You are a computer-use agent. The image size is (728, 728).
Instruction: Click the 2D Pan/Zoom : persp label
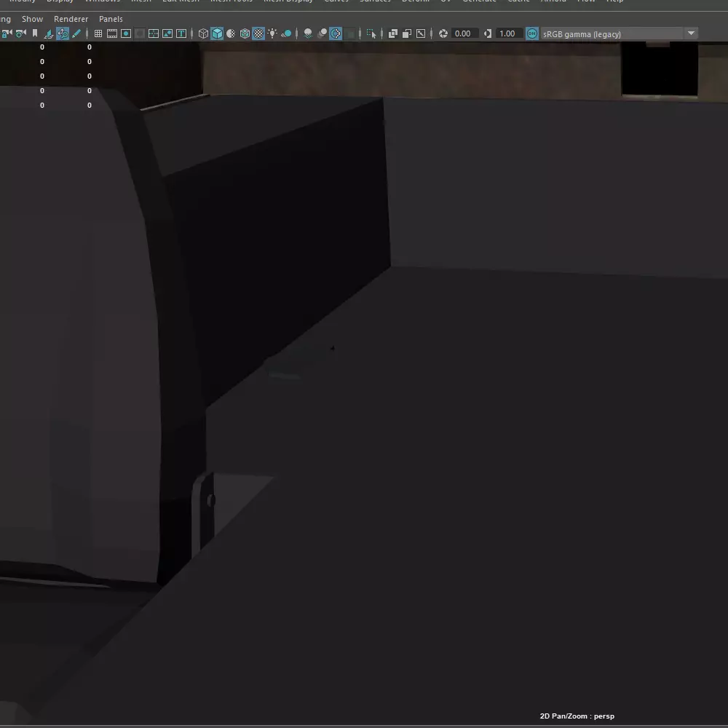[x=577, y=716]
